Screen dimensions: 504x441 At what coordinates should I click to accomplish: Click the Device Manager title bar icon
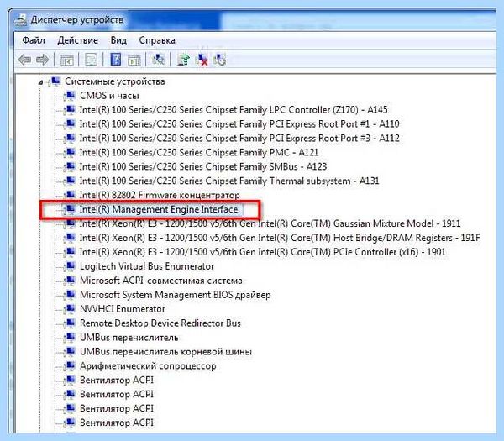tap(21, 20)
